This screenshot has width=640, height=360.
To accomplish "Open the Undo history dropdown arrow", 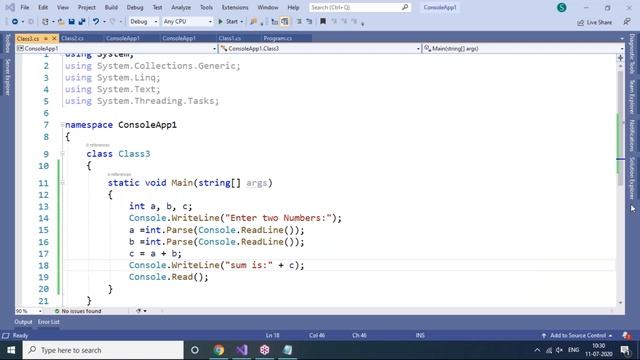I will [x=104, y=22].
